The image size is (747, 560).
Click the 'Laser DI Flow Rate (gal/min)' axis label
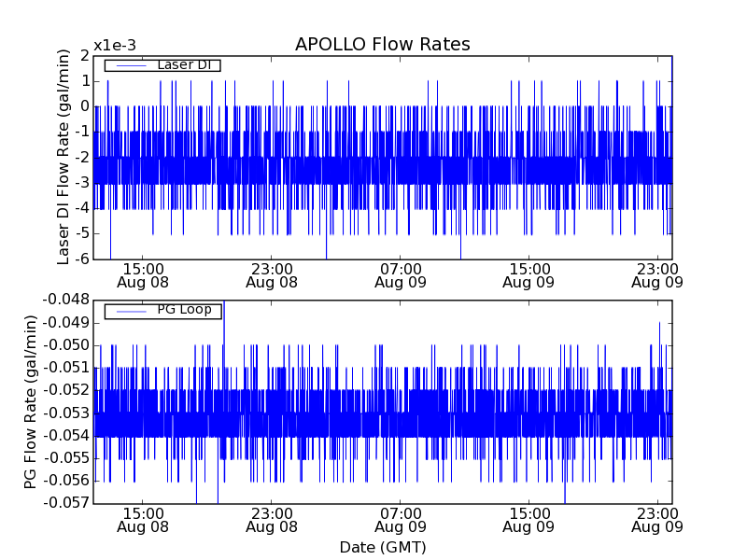tap(63, 157)
